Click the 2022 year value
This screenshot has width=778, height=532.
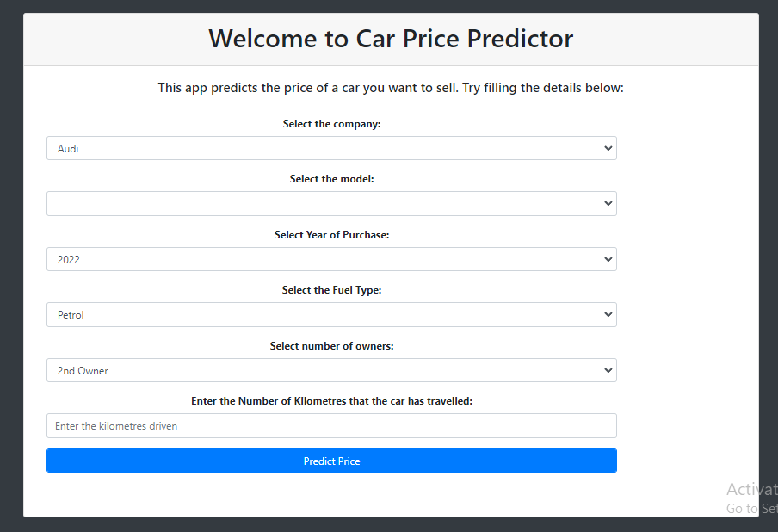[69, 258]
